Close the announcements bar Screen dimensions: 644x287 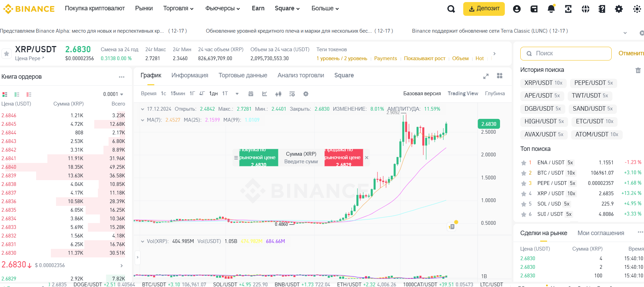pyautogui.click(x=641, y=33)
